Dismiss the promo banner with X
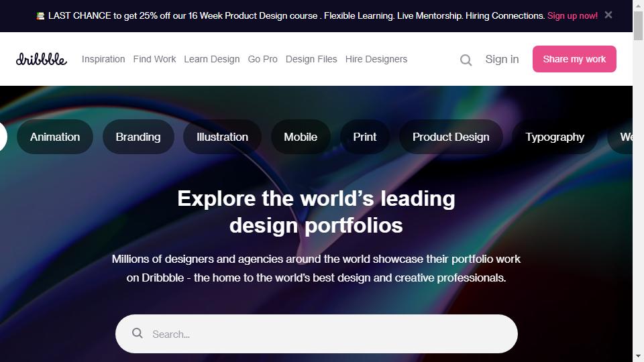The height and width of the screenshot is (362, 644). (x=608, y=15)
